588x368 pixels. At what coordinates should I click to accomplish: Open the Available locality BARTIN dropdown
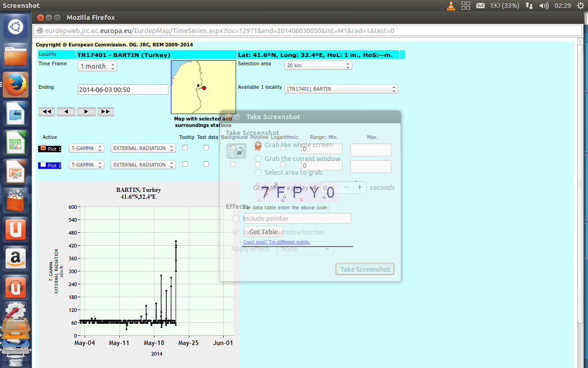pyautogui.click(x=341, y=89)
